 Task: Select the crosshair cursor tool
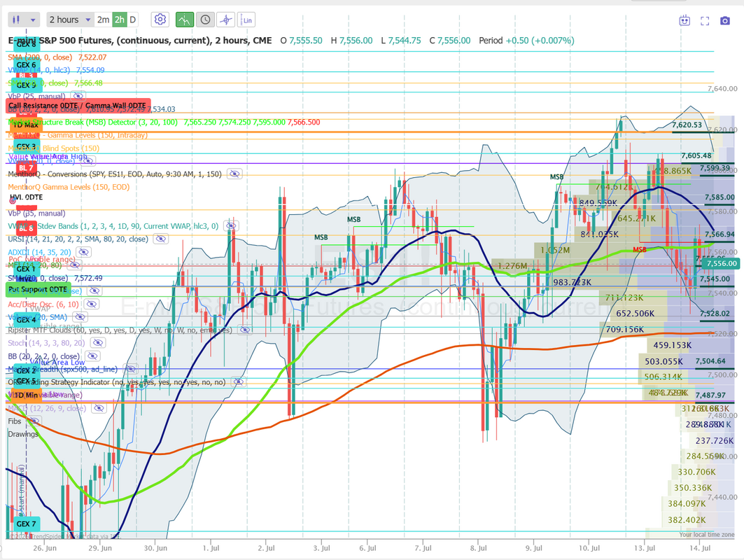pyautogui.click(x=226, y=20)
